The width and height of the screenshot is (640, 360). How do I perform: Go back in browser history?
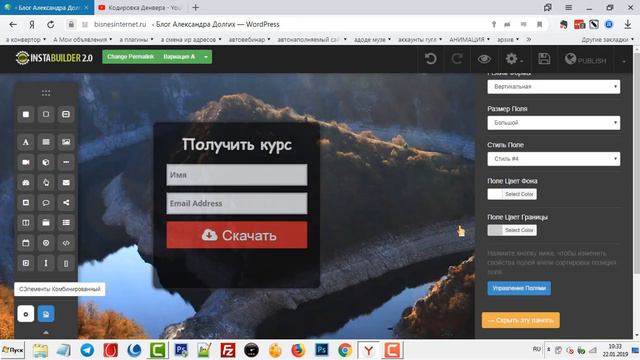tap(13, 24)
